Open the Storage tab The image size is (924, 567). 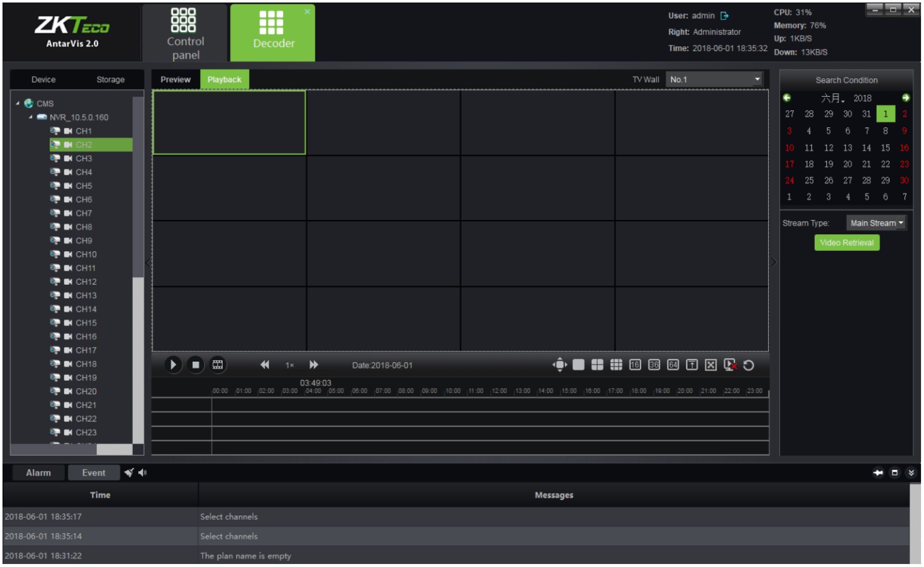tap(110, 79)
